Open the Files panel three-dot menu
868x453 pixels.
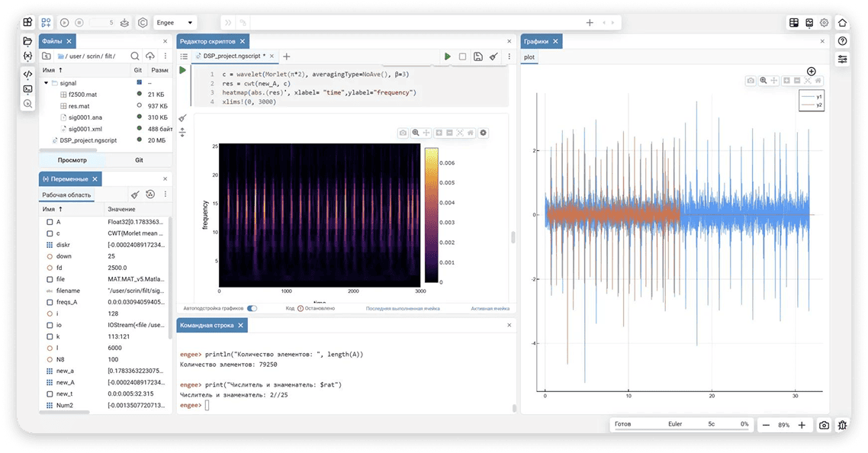click(x=166, y=56)
